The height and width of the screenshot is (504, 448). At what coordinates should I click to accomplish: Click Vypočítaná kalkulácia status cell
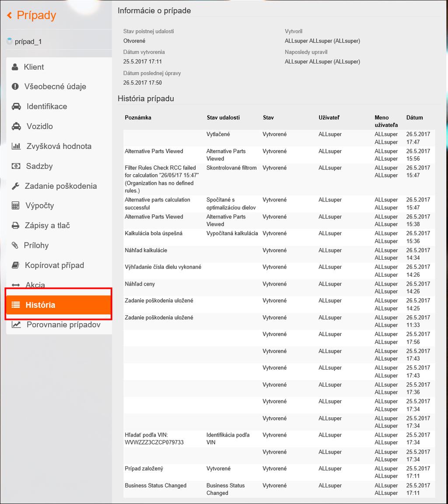(232, 233)
